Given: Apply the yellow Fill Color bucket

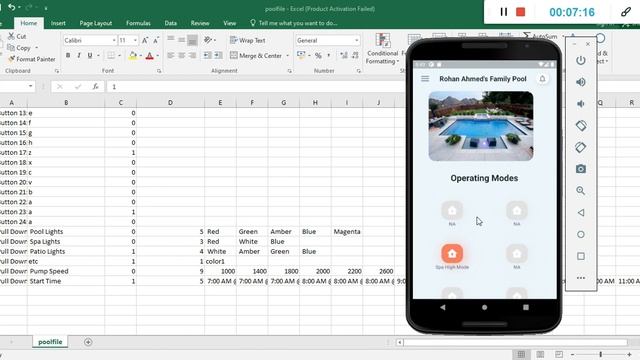Looking at the screenshot, I should [x=133, y=56].
